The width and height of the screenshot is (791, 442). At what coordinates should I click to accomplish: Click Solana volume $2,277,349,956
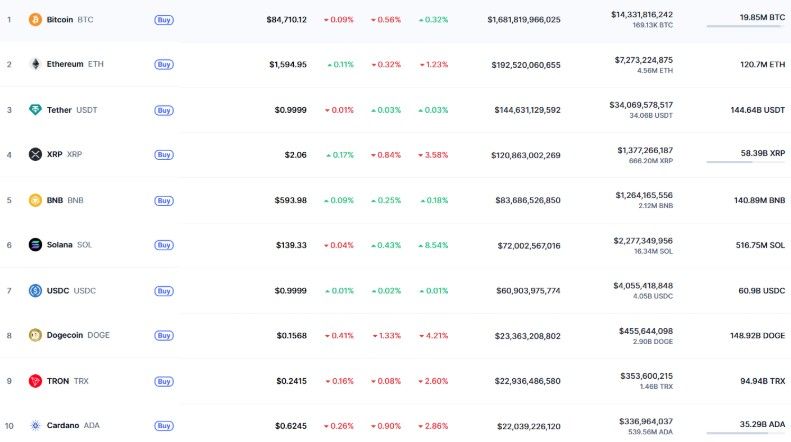pos(643,241)
